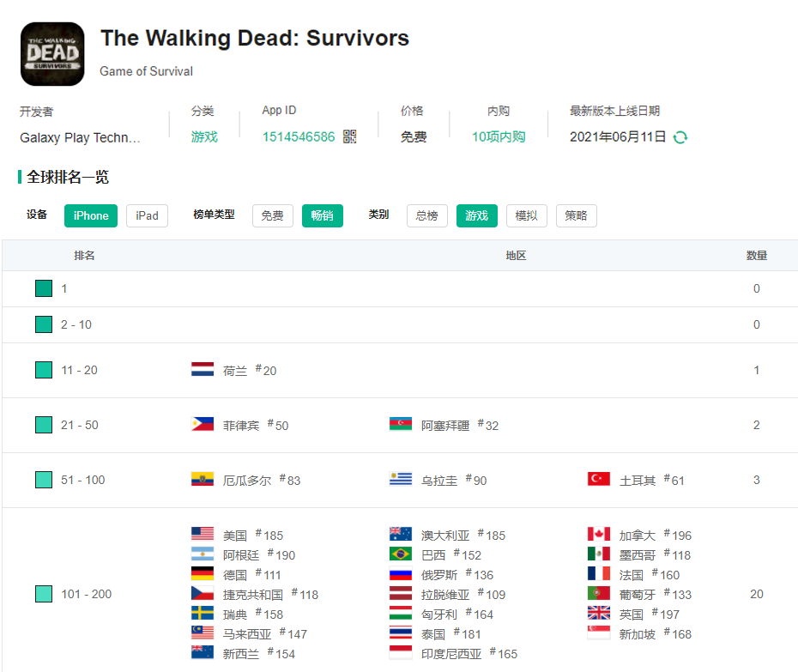
Task: Click the USA flag for 美国
Action: (x=203, y=534)
